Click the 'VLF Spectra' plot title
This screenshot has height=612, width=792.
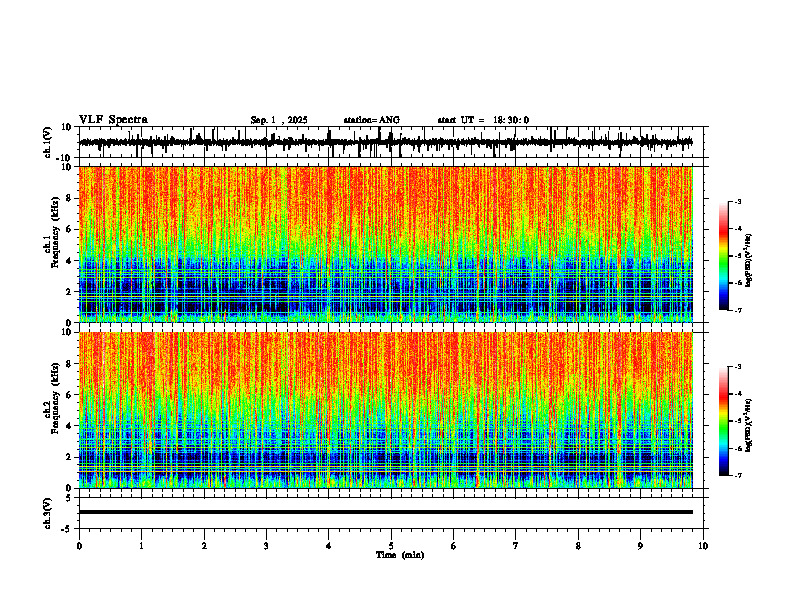point(113,120)
